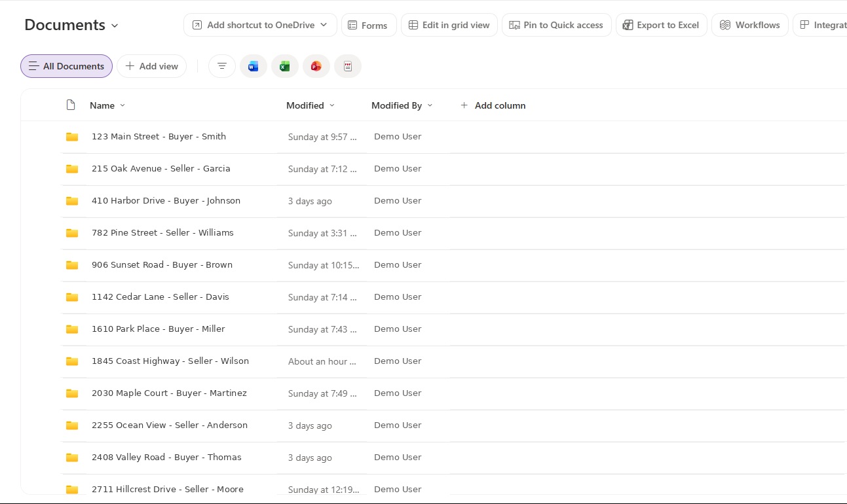The image size is (847, 504).
Task: Click Add column header
Action: 493,105
